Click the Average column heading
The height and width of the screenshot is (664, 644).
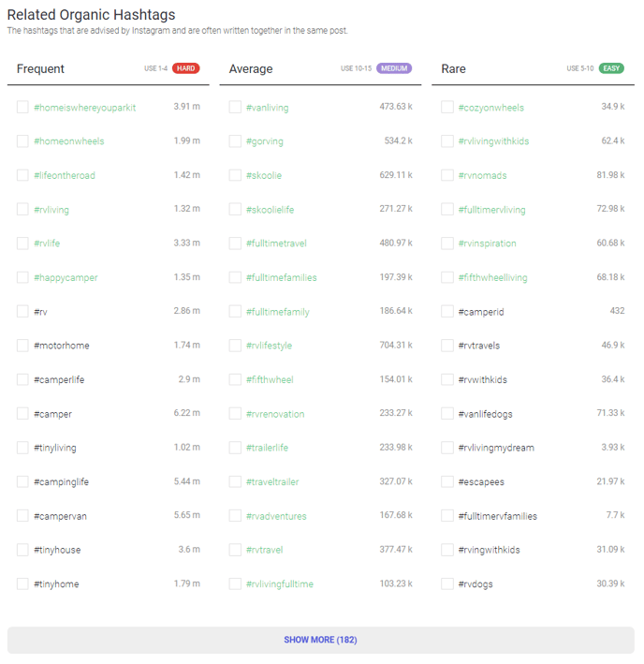click(x=251, y=69)
